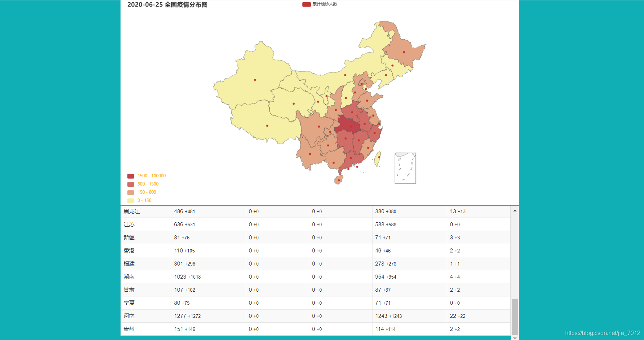Click the 福建 row name cell
The image size is (644, 340).
pos(146,264)
